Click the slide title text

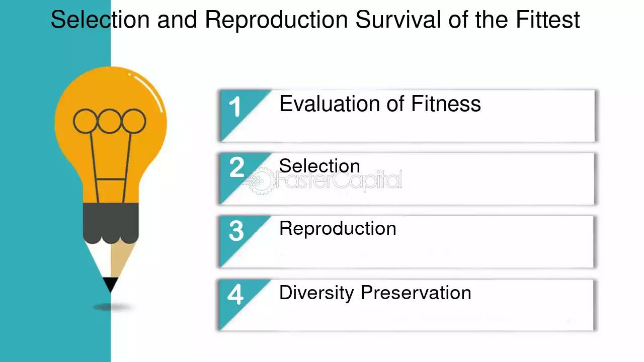(315, 20)
